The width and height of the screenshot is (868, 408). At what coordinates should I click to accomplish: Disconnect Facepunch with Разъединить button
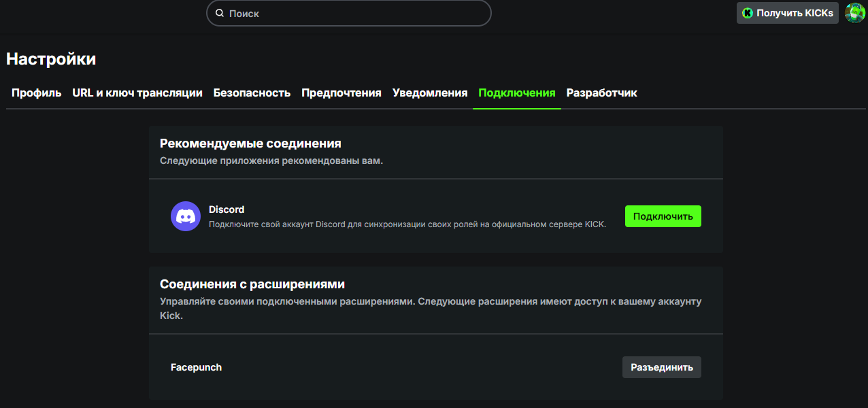(x=662, y=367)
